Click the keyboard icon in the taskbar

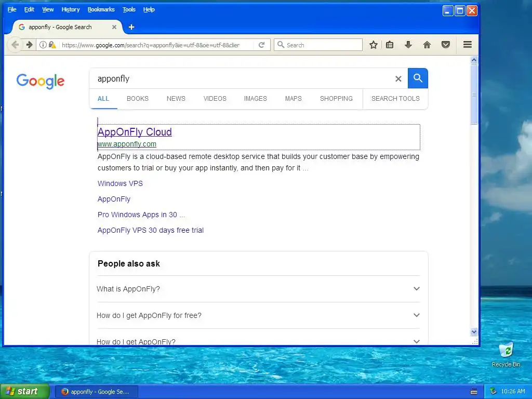pos(474,392)
